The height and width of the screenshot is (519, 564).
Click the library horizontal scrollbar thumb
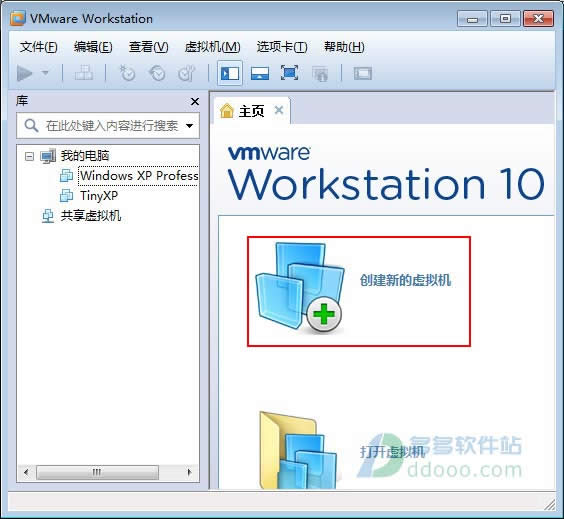97,472
